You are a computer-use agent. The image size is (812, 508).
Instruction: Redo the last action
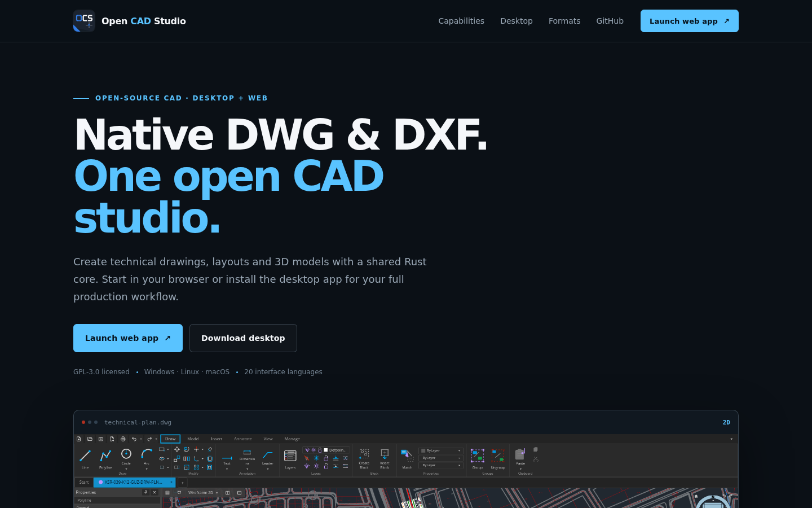click(149, 439)
